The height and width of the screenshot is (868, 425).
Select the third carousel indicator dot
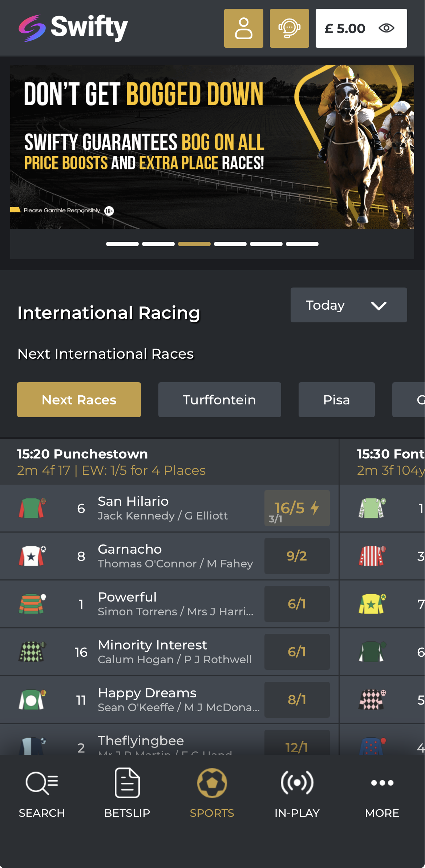click(194, 244)
